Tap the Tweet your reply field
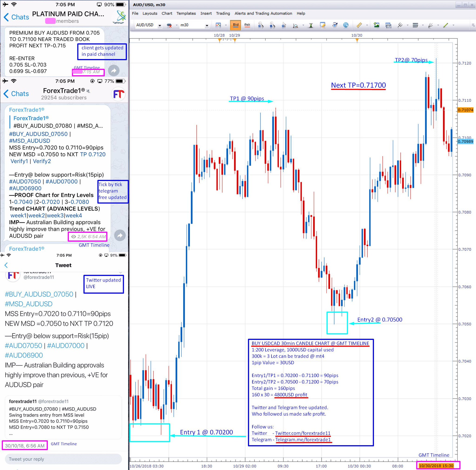Image resolution: width=476 pixels, height=470 pixels. pos(63,459)
